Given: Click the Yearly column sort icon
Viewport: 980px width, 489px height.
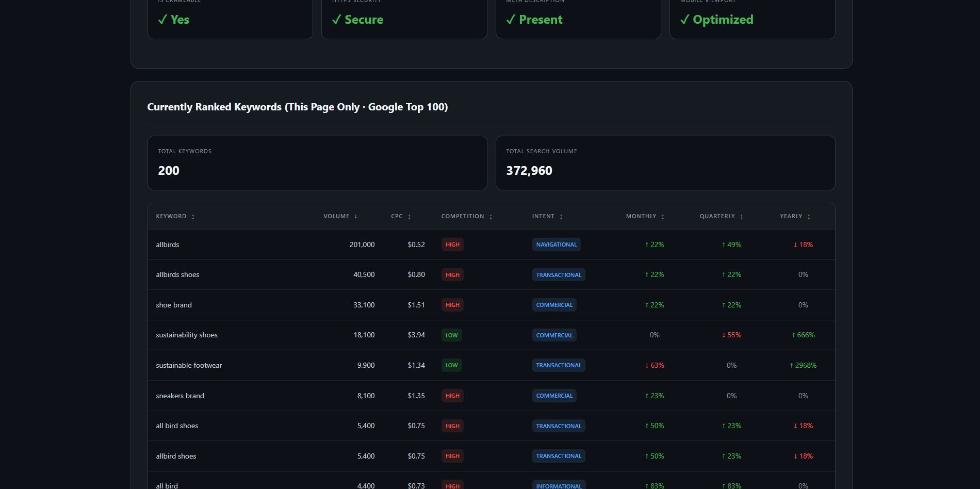Looking at the screenshot, I should coord(808,217).
